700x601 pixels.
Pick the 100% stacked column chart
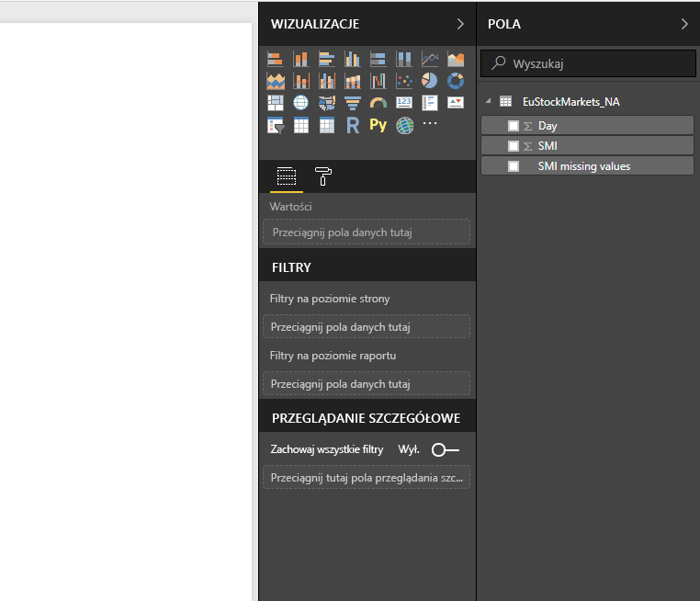pos(404,59)
